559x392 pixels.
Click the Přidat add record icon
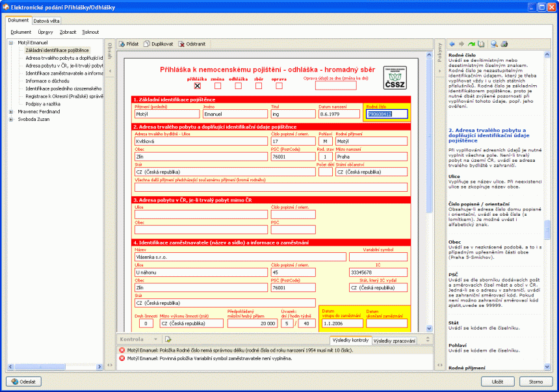[122, 44]
